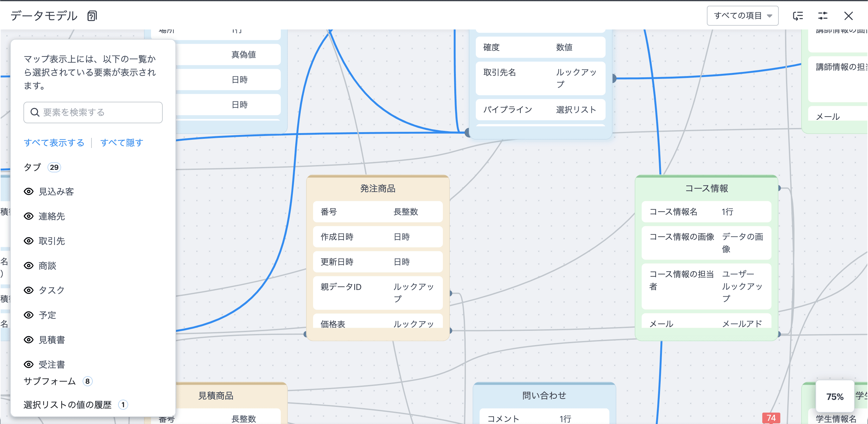This screenshot has height=424, width=868.
Task: Click the 親データID field row
Action: (378, 293)
